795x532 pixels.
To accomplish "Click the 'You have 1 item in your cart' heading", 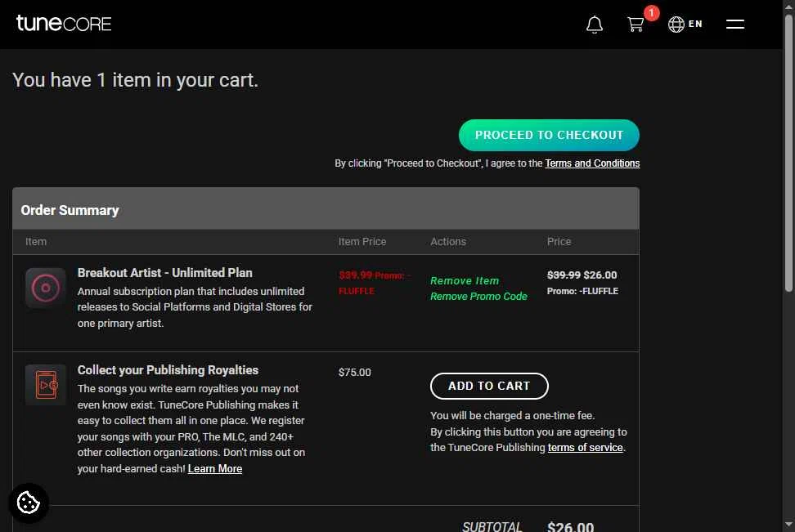I will coord(136,80).
